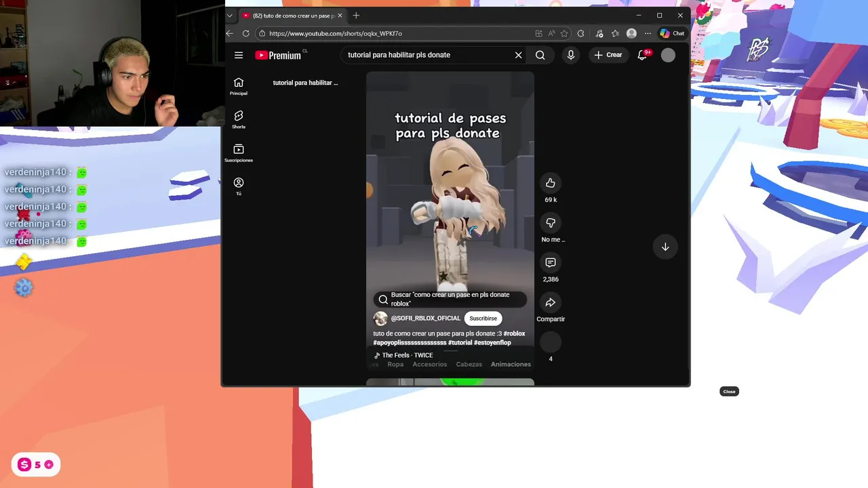
Task: Dislike the Short with thumbs down
Action: [551, 222]
